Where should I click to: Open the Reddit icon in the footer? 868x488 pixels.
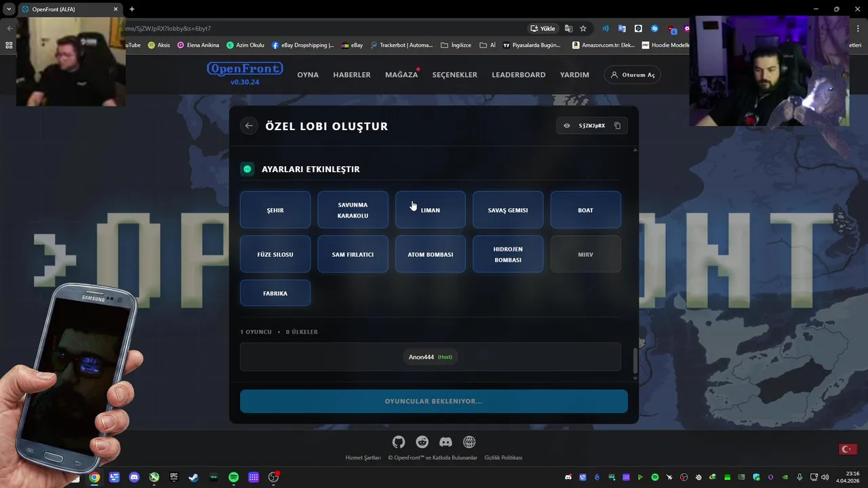click(422, 442)
